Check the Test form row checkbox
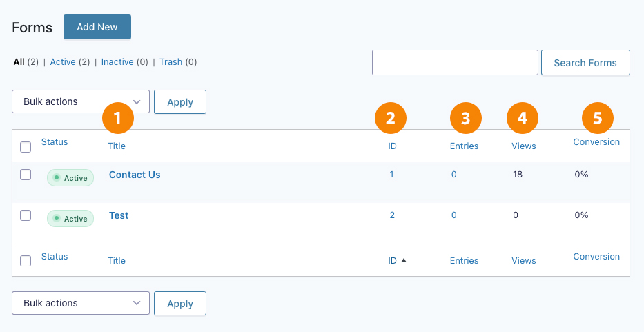 pyautogui.click(x=26, y=215)
